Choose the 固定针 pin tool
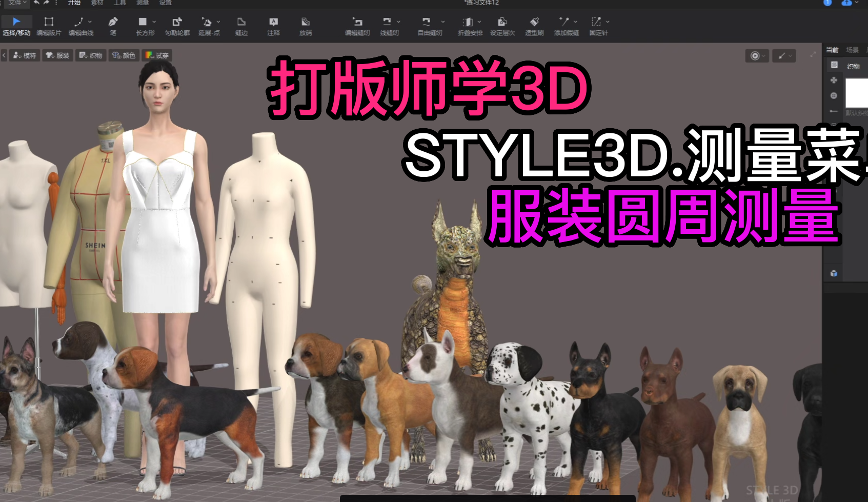The width and height of the screenshot is (868, 502). [598, 26]
